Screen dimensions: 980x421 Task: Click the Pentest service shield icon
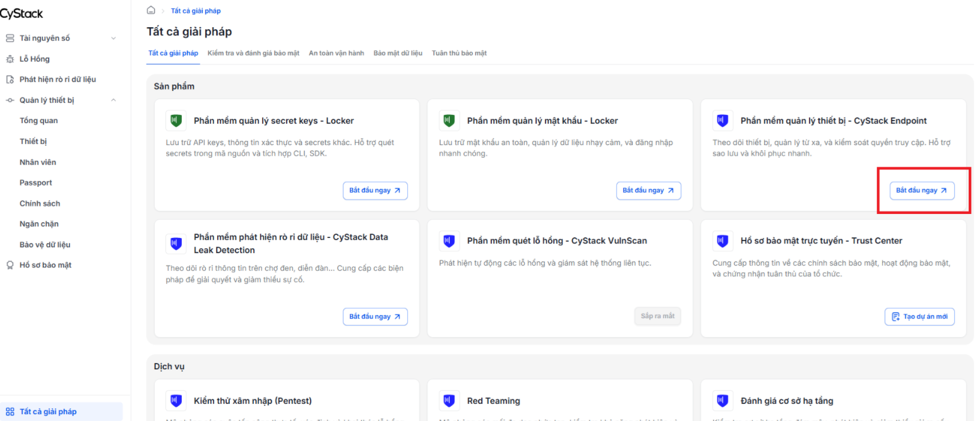(x=175, y=400)
